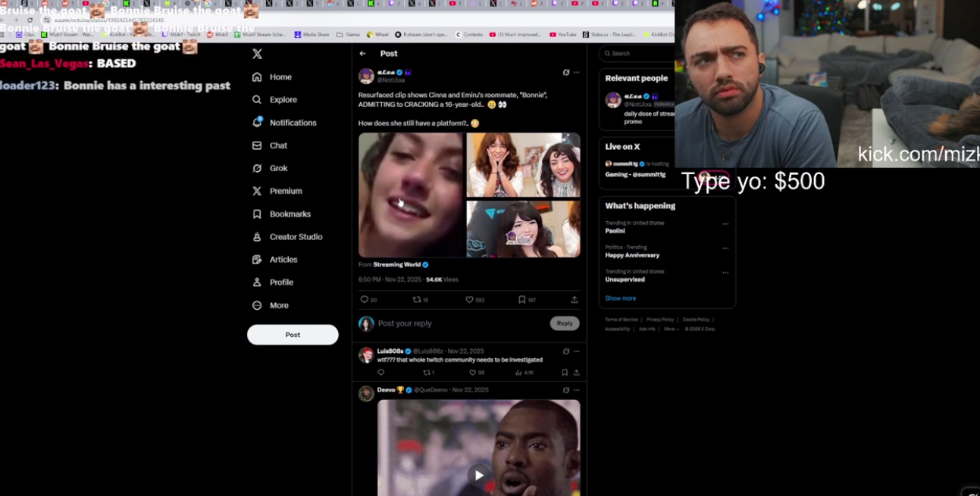The image size is (980, 496).
Task: Open Bookmarks in the X sidebar
Action: point(281,214)
